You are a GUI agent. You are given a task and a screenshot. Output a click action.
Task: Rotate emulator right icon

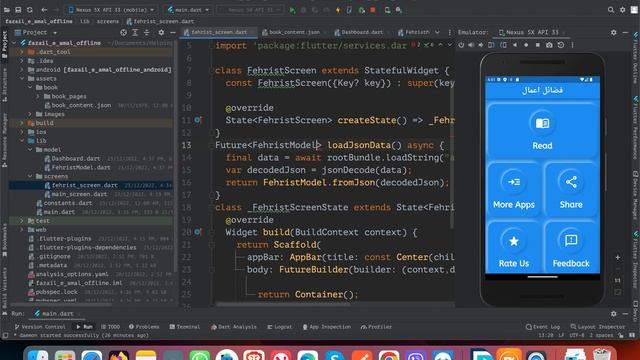pos(503,45)
